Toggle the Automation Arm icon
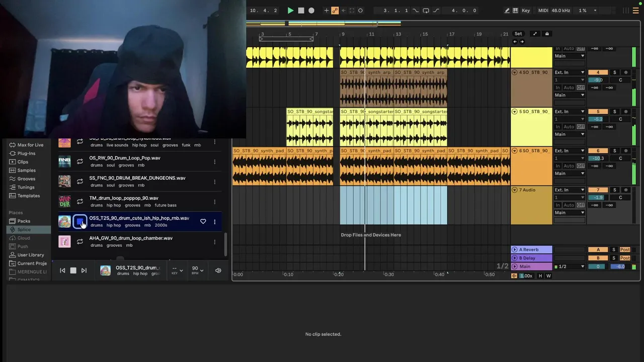 335,11
